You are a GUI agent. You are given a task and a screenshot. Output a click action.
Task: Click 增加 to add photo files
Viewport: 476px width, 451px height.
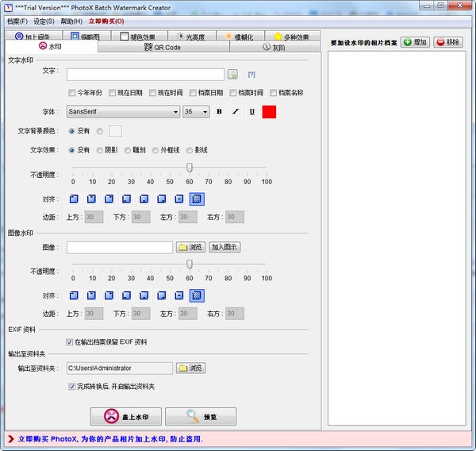coord(415,42)
